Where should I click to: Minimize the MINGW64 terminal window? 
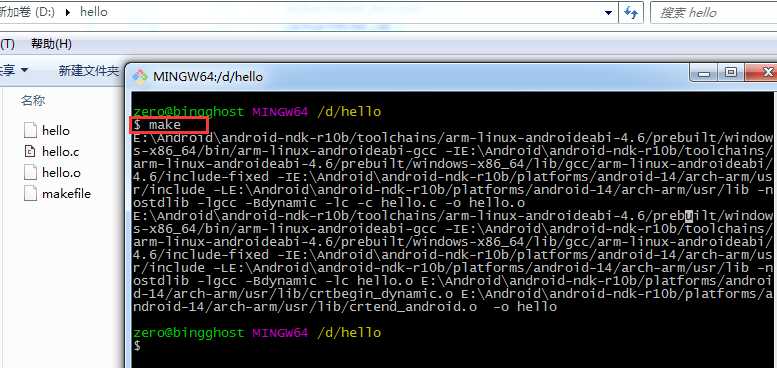pyautogui.click(x=704, y=74)
